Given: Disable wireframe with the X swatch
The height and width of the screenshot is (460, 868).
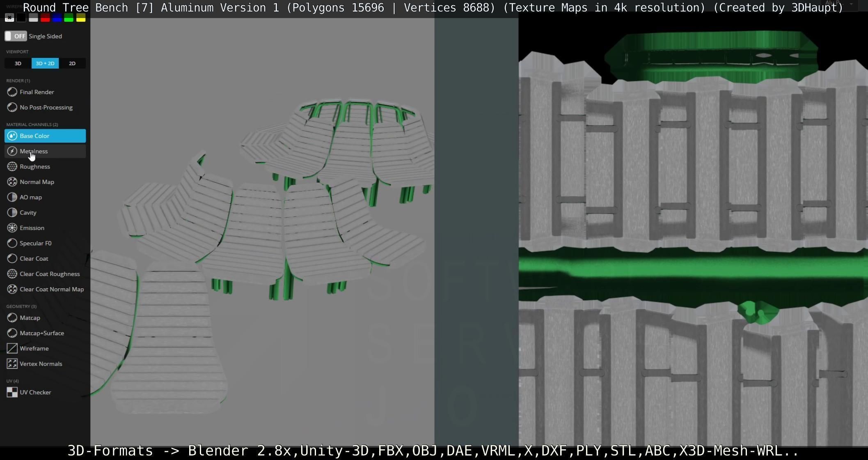Looking at the screenshot, I should click(9, 18).
